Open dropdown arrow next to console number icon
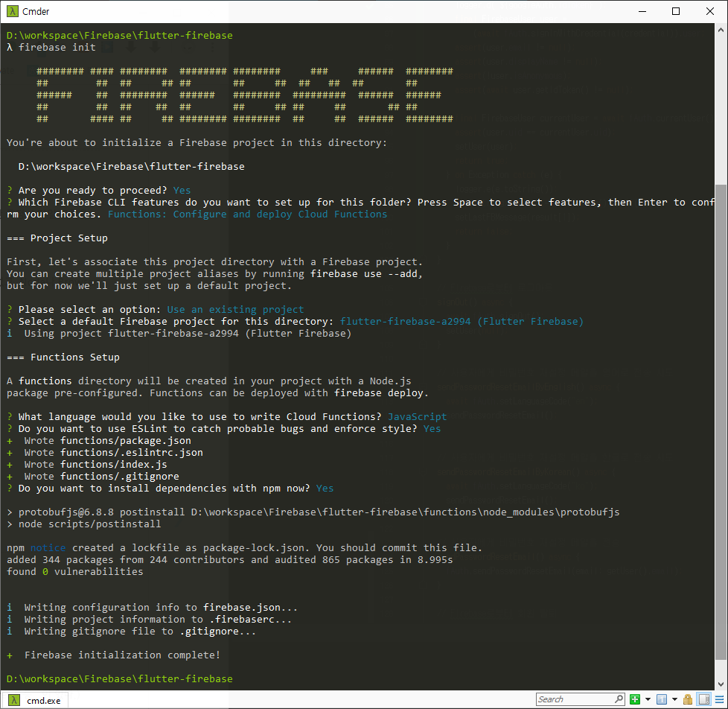 [674, 699]
